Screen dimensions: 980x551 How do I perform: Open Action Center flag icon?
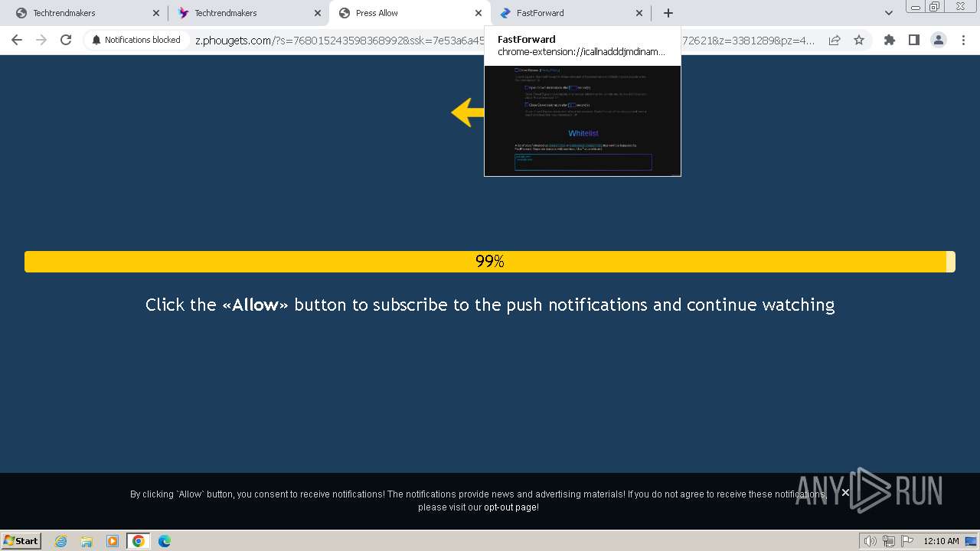(x=906, y=541)
